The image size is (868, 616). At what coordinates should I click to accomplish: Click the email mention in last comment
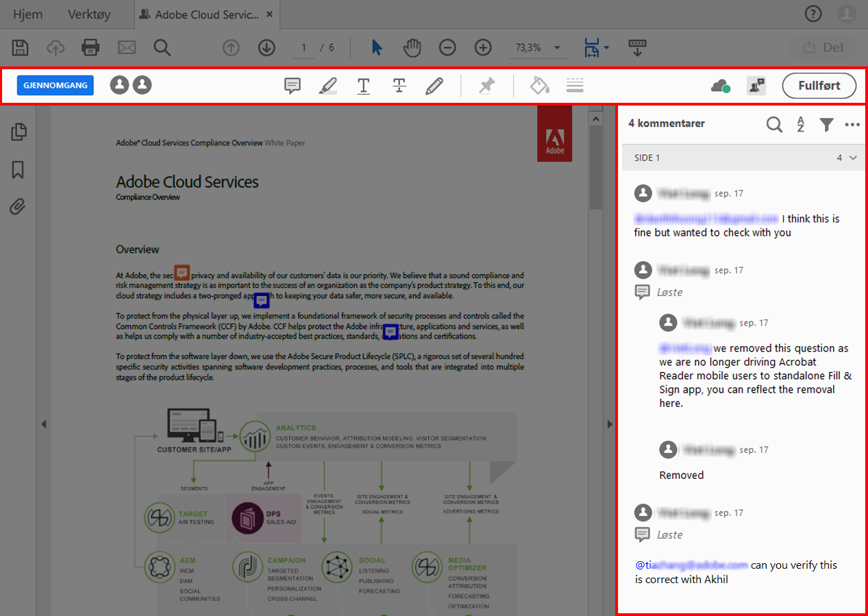pyautogui.click(x=691, y=565)
